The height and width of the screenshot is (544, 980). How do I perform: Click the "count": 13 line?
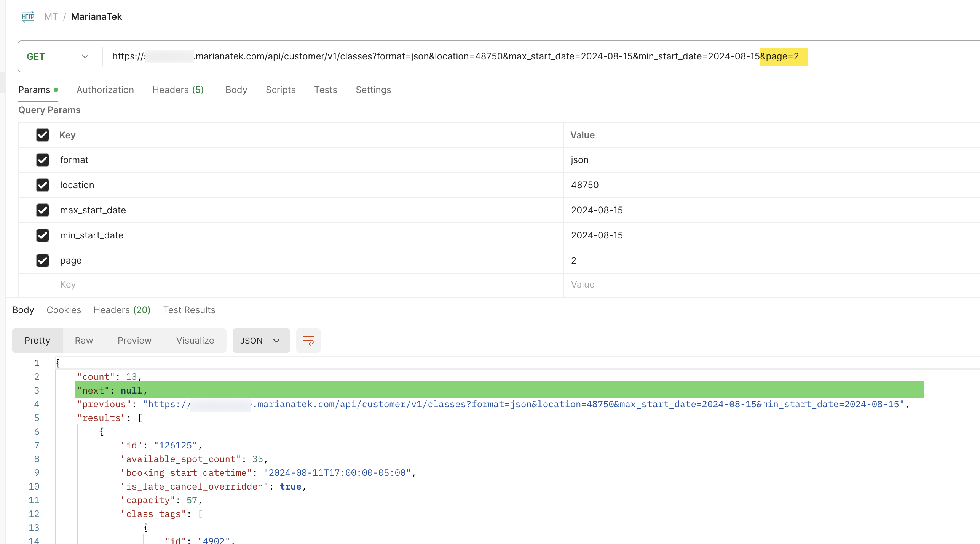(x=109, y=377)
